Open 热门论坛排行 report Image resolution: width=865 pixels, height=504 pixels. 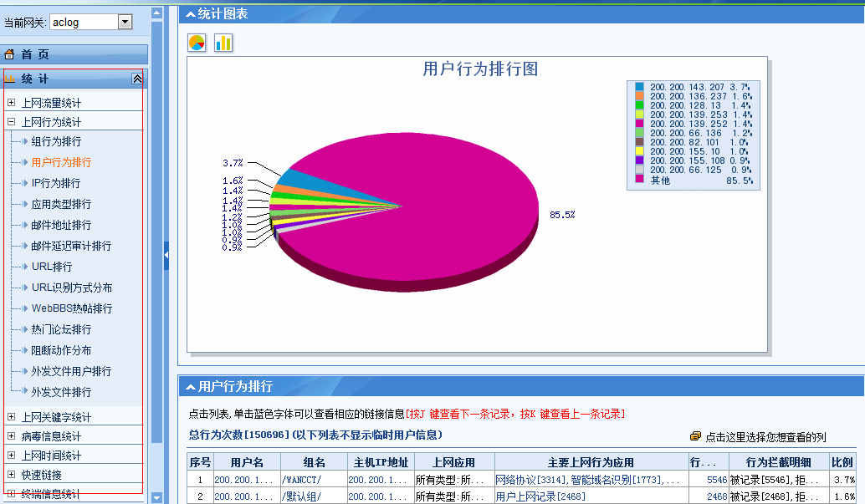click(x=61, y=330)
